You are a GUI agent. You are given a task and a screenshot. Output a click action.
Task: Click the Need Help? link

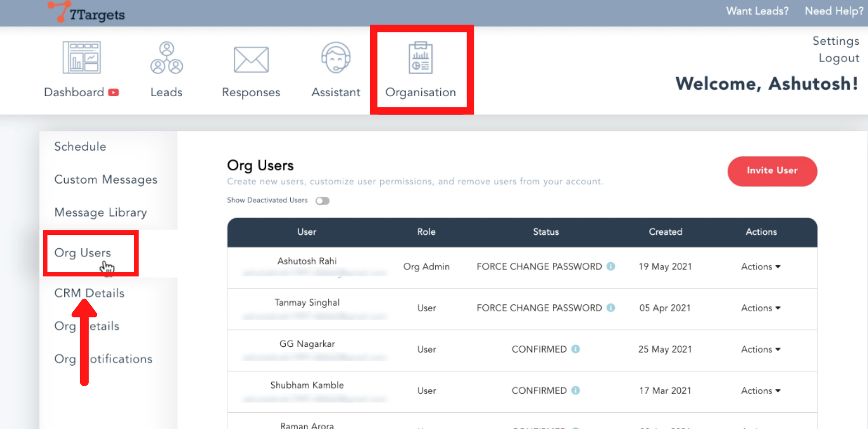834,11
